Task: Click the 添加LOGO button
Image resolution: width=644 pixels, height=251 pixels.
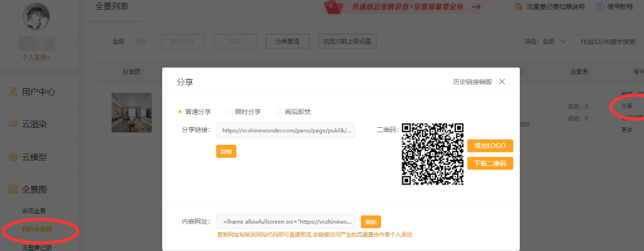Action: point(490,145)
